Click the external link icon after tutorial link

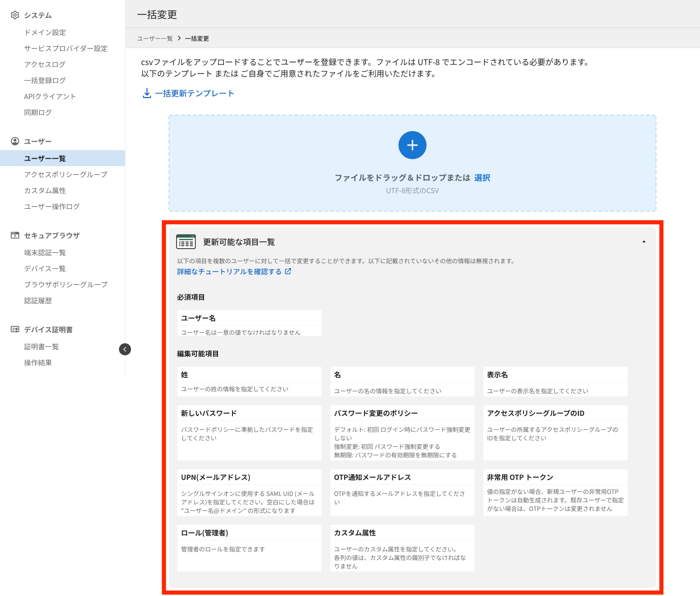288,271
